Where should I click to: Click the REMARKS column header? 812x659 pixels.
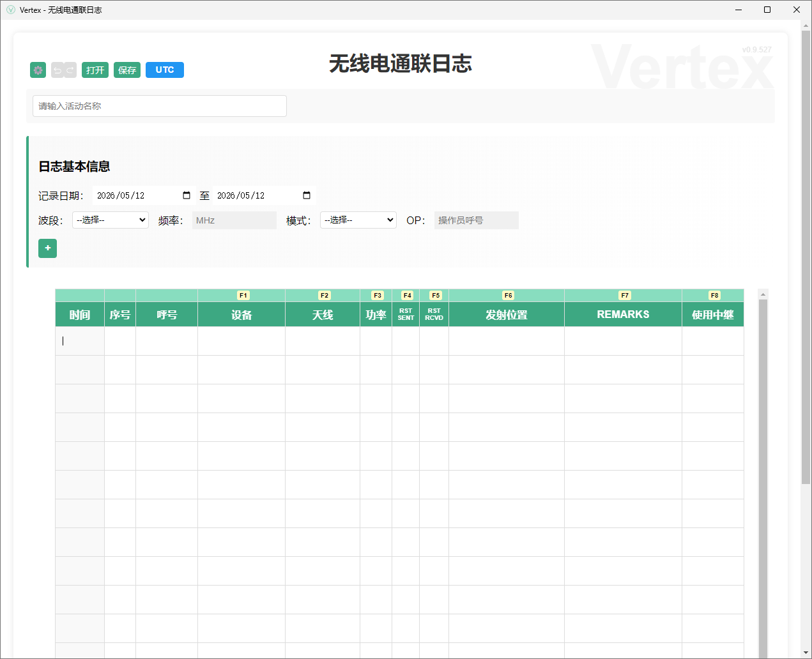point(623,315)
